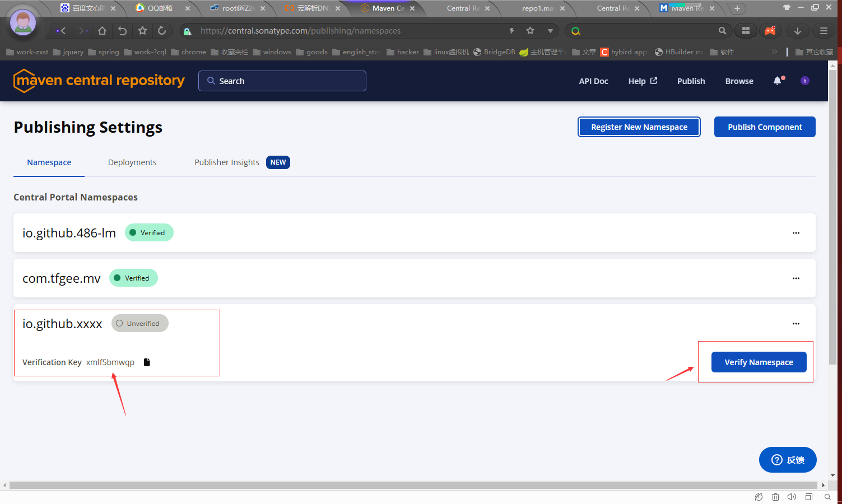
Task: Open the jquery bookmarks folder
Action: tap(68, 52)
